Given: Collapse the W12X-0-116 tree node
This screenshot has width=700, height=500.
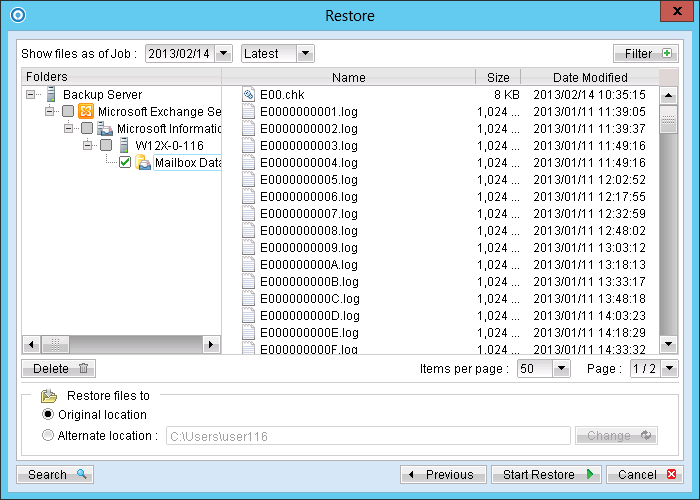Looking at the screenshot, I should pyautogui.click(x=88, y=145).
